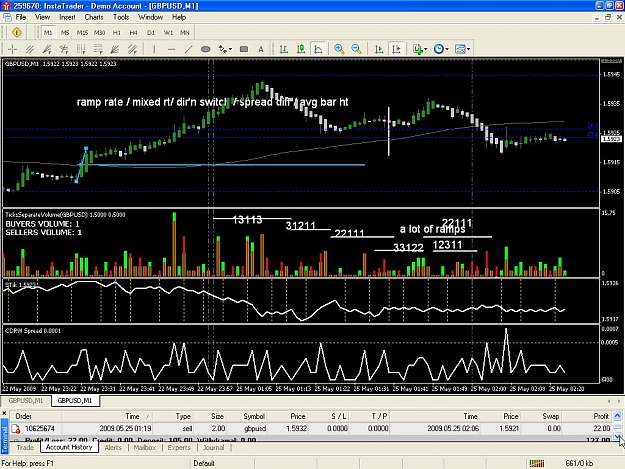Open the Alerts tab in Terminal
Screen dimensions: 625x469
point(113,447)
